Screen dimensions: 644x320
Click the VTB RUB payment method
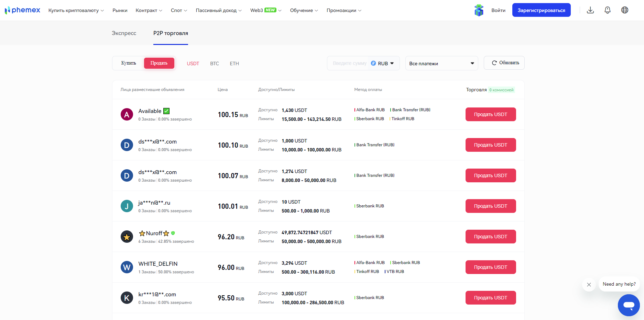(394, 272)
